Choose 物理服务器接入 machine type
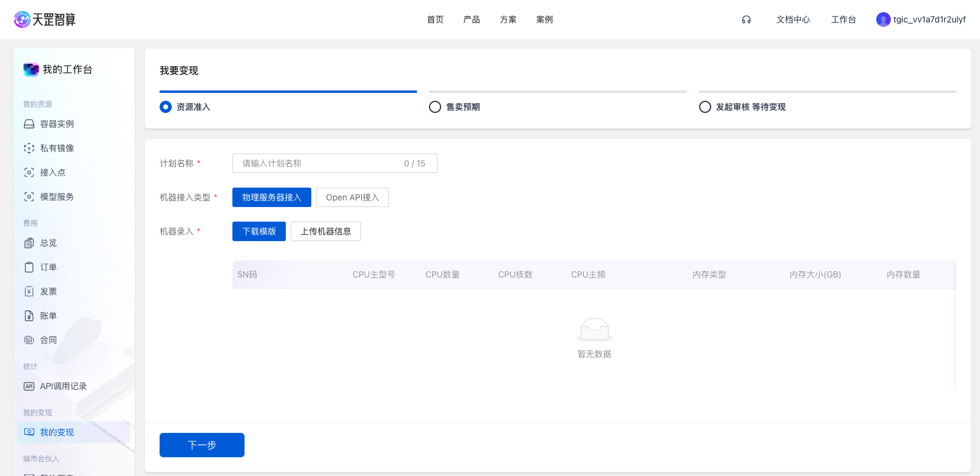Screen dimensions: 980x476 tap(272, 197)
